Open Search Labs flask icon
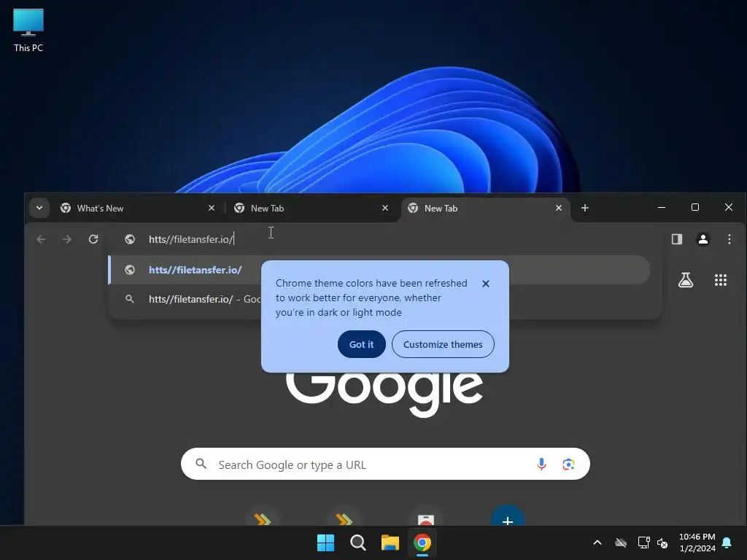The height and width of the screenshot is (560, 747). click(686, 280)
